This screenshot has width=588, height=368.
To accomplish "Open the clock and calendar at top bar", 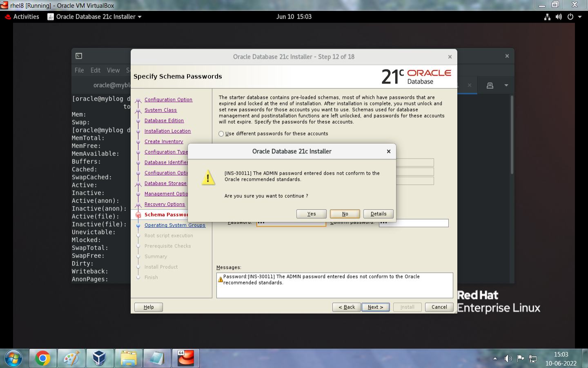I will pyautogui.click(x=294, y=17).
